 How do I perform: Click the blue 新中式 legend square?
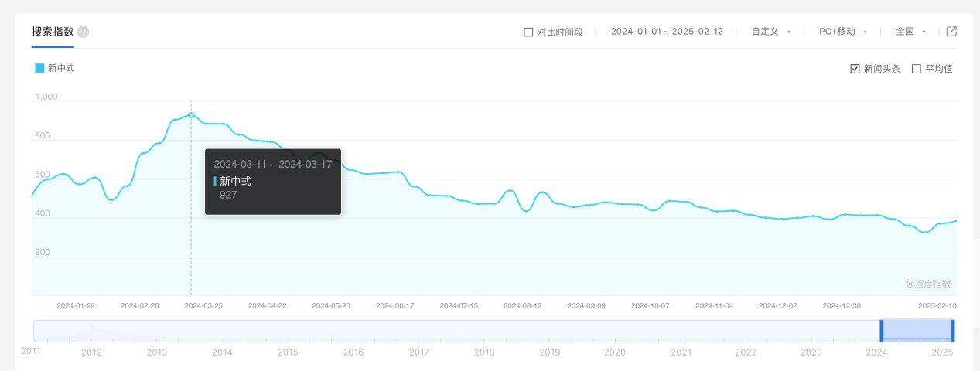coord(39,68)
